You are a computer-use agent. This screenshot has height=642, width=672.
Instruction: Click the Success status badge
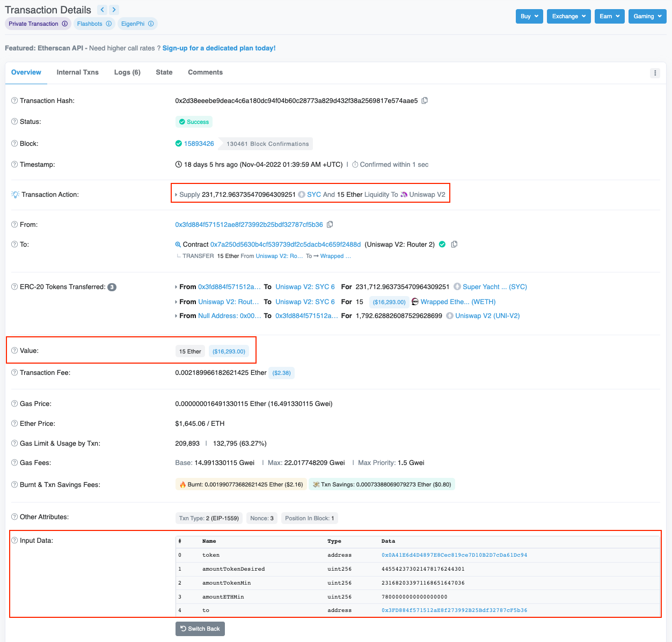pyautogui.click(x=194, y=122)
